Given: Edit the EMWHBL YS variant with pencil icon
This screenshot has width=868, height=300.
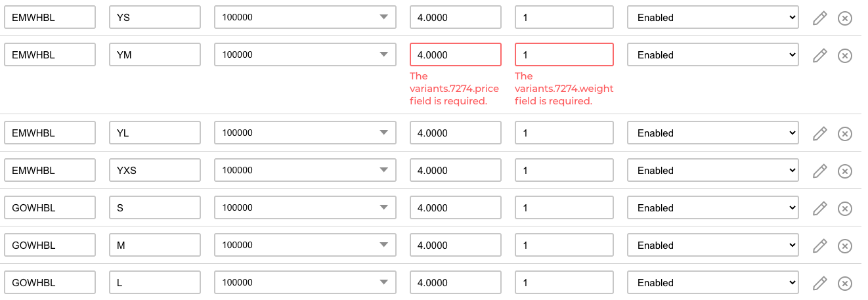Looking at the screenshot, I should (x=819, y=18).
